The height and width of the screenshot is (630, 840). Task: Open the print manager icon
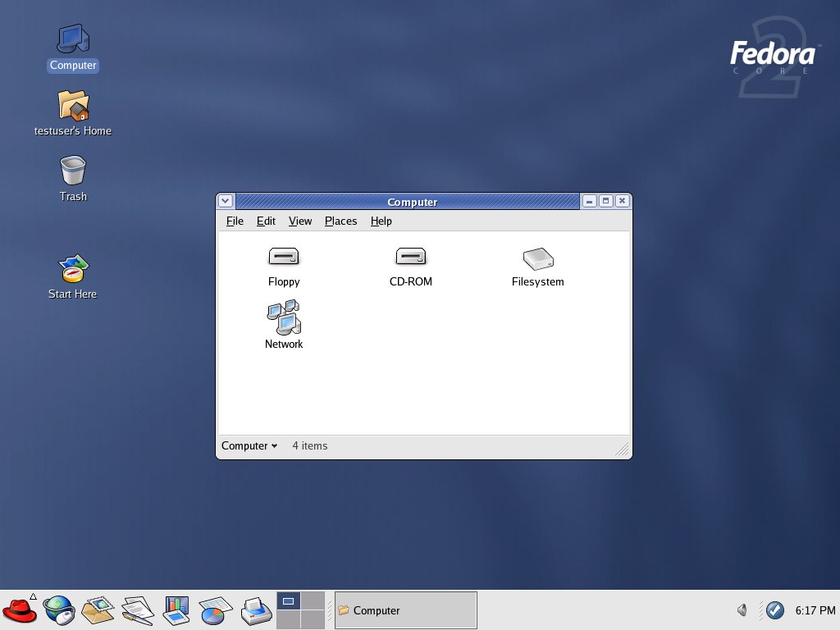pos(254,610)
